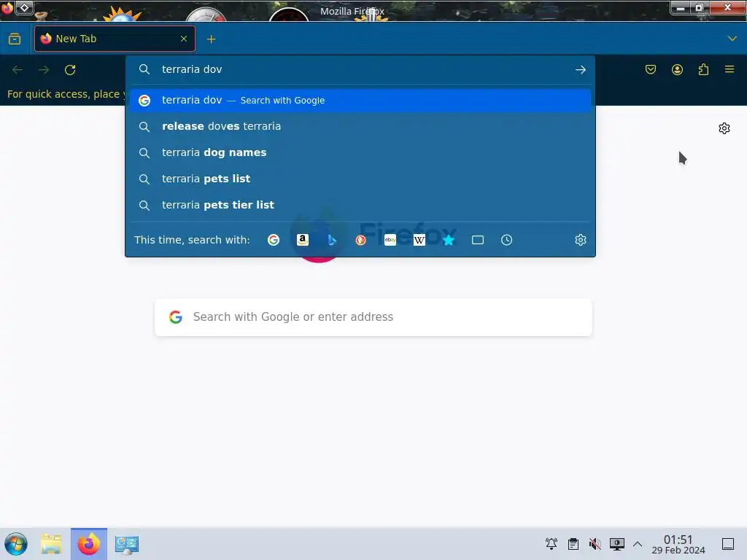The image size is (747, 560).
Task: Search open tabs with tab icon
Action: 477,240
